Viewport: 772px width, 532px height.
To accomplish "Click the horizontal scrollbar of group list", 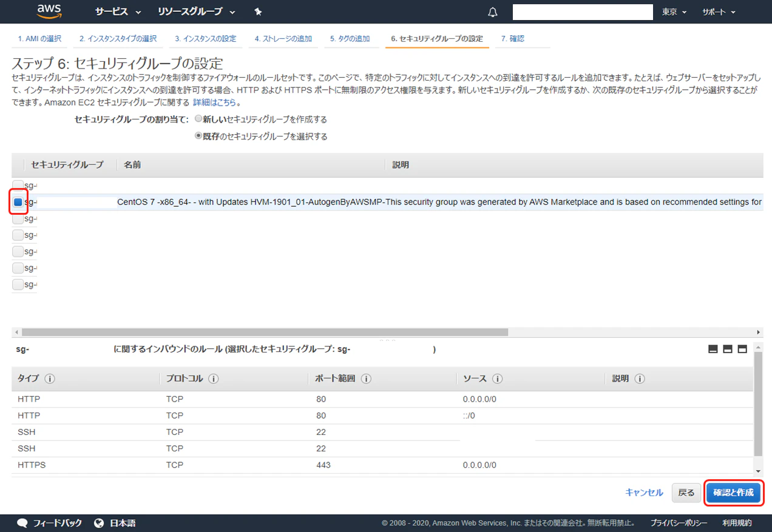I will tap(265, 332).
